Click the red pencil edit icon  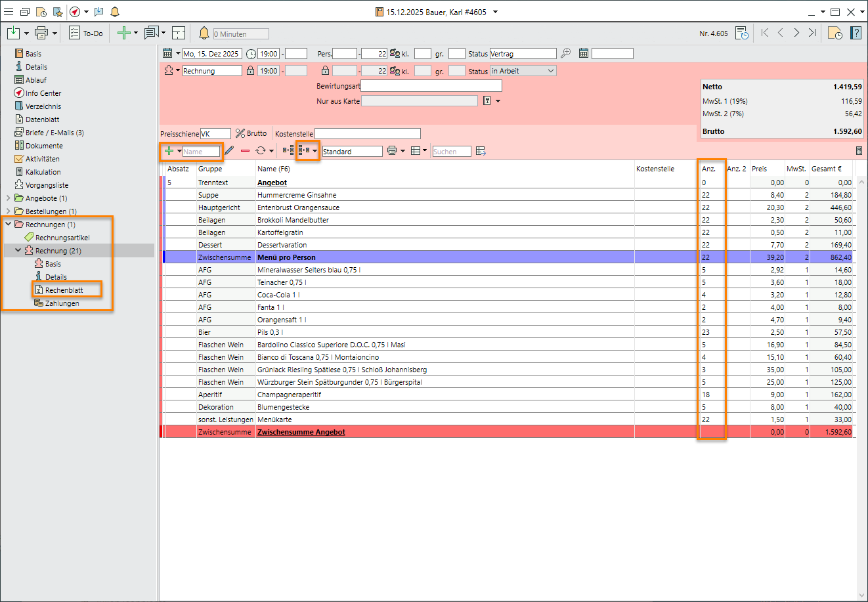pyautogui.click(x=229, y=151)
